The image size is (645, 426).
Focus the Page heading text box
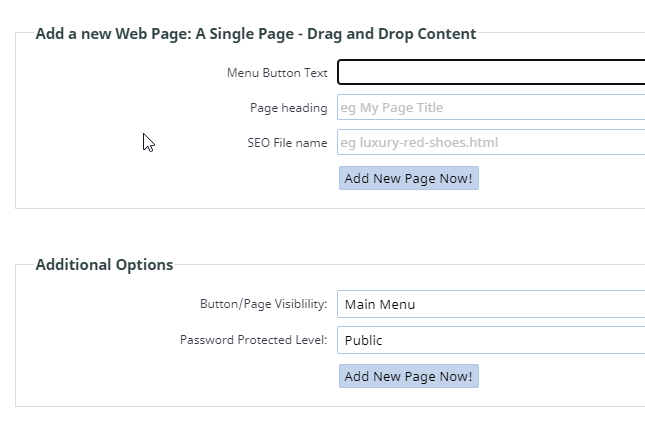coord(491,107)
